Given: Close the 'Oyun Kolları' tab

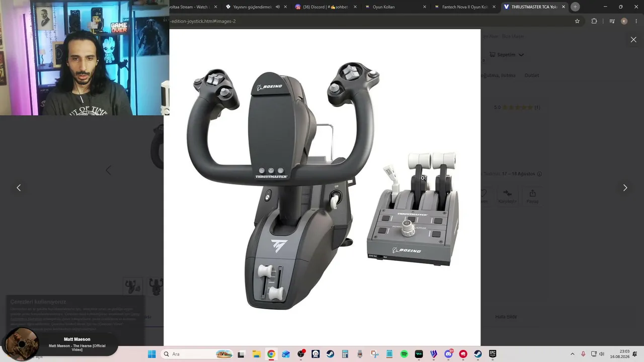Looking at the screenshot, I should point(425,7).
